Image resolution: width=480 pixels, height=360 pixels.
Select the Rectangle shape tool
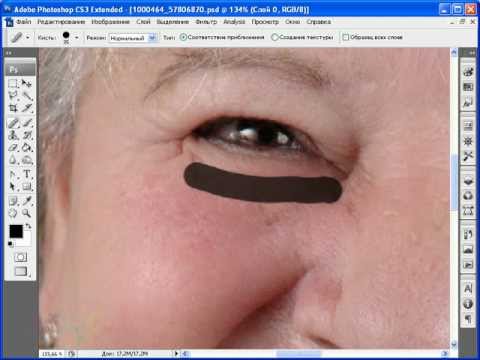tap(27, 186)
